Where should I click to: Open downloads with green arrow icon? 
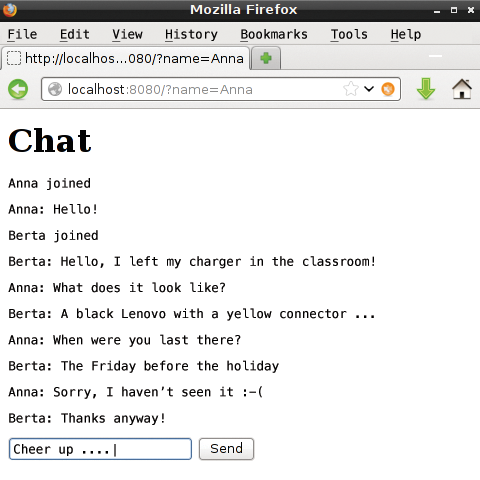pyautogui.click(x=426, y=89)
